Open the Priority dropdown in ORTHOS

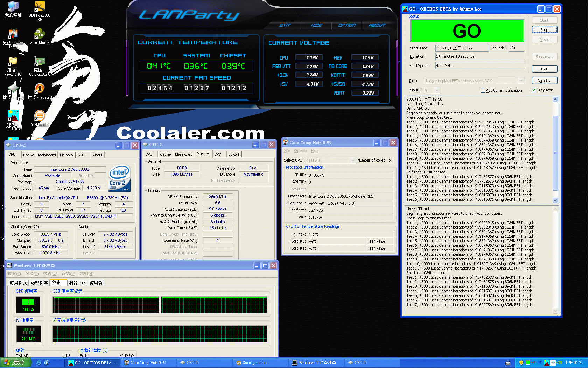432,90
